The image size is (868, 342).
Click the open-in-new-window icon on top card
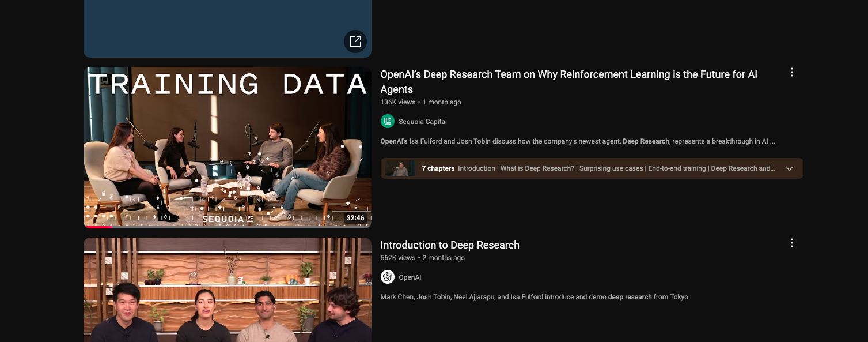coord(355,42)
